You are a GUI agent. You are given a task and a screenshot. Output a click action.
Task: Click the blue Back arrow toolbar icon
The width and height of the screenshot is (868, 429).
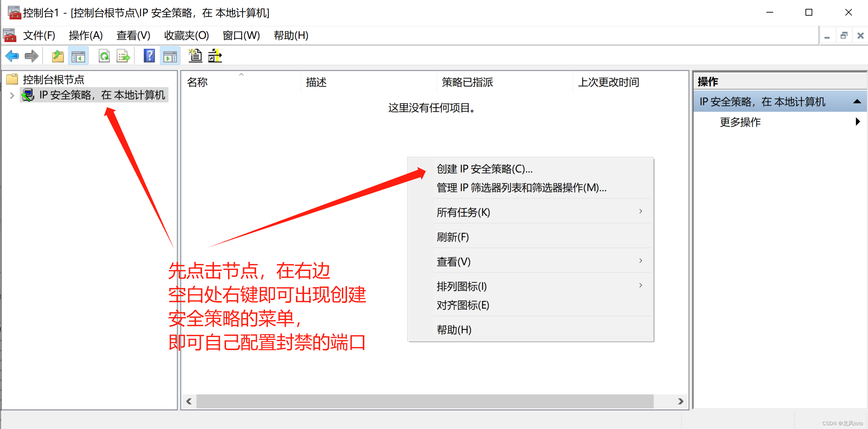tap(12, 56)
